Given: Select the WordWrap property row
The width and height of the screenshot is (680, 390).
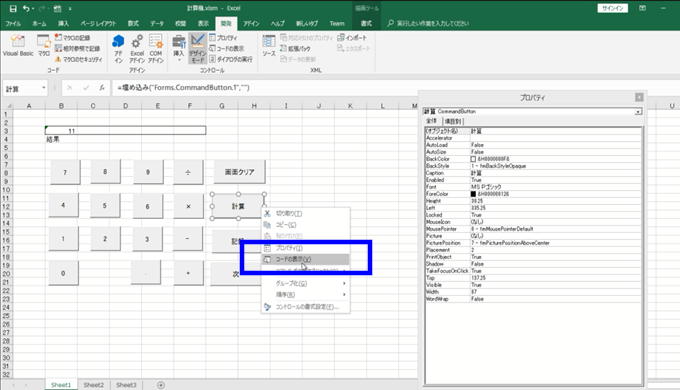Looking at the screenshot, I should tap(533, 299).
